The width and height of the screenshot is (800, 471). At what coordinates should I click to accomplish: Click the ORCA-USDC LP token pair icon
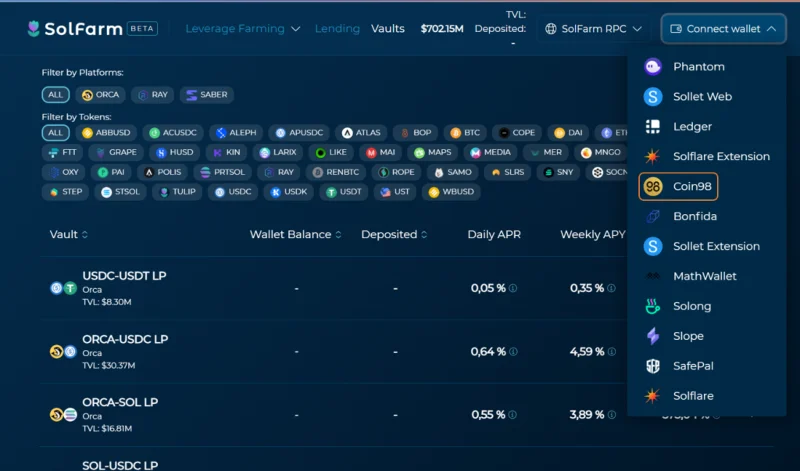point(63,352)
